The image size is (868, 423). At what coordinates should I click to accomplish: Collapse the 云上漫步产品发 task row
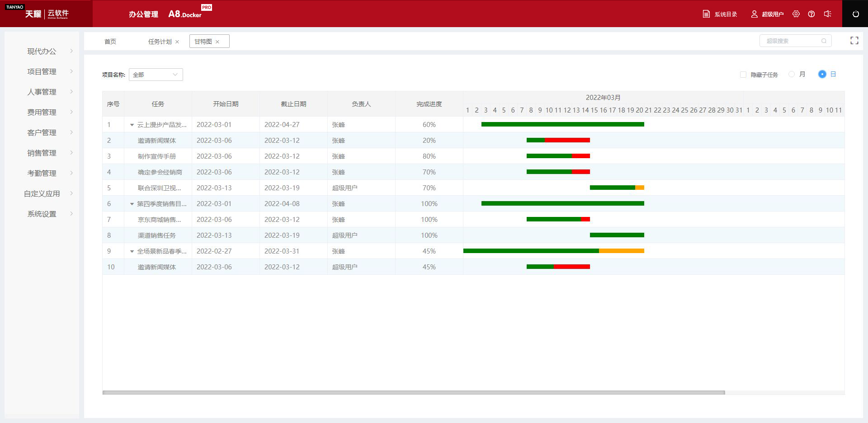tap(132, 125)
